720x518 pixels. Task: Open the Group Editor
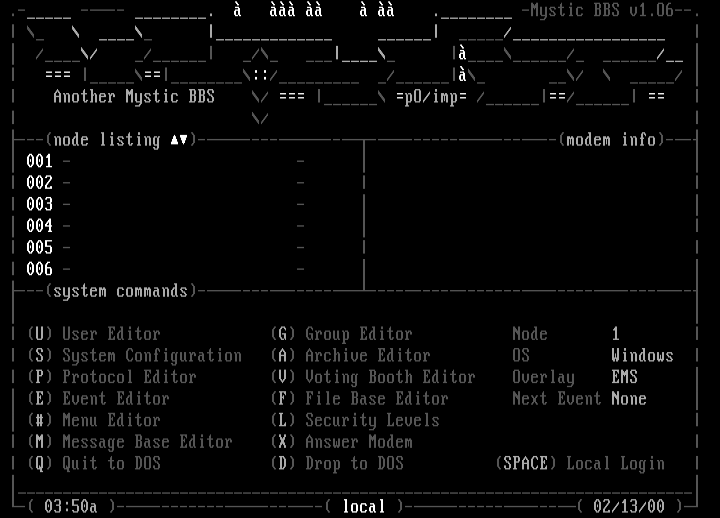pos(341,334)
